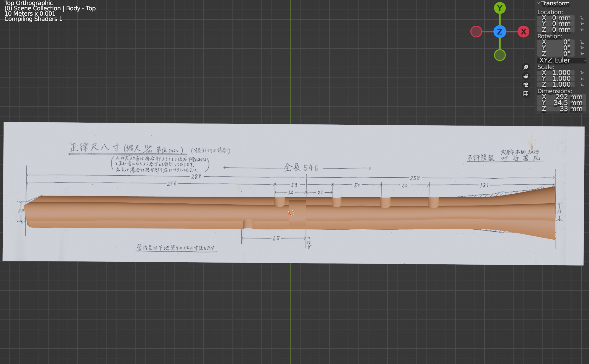Click the dark red negative X gizmo ball

[x=476, y=31]
